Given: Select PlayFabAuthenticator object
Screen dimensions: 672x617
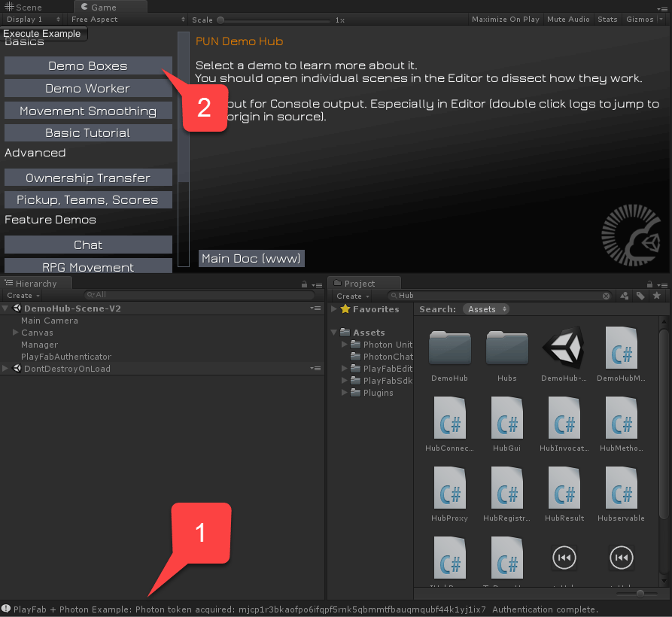Looking at the screenshot, I should point(66,357).
